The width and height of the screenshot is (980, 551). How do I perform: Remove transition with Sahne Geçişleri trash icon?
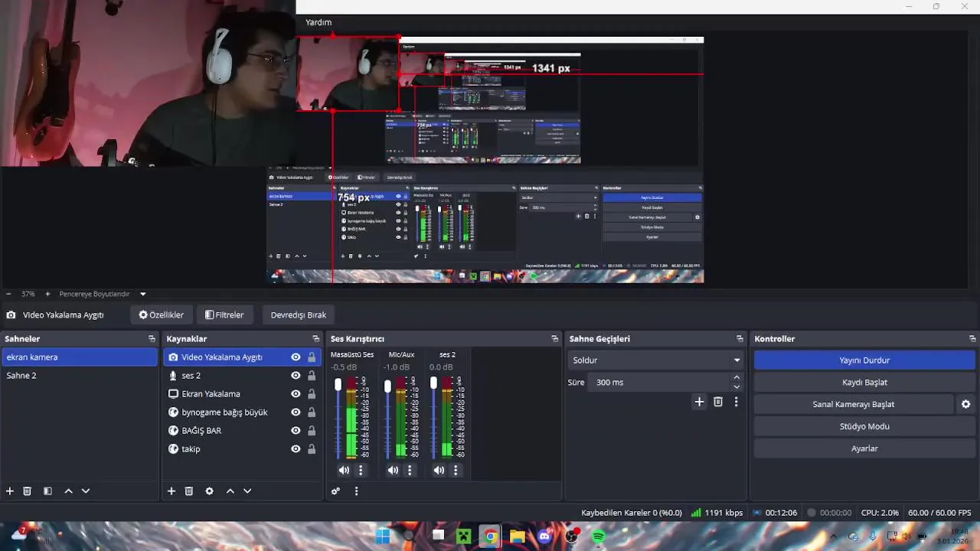click(718, 402)
